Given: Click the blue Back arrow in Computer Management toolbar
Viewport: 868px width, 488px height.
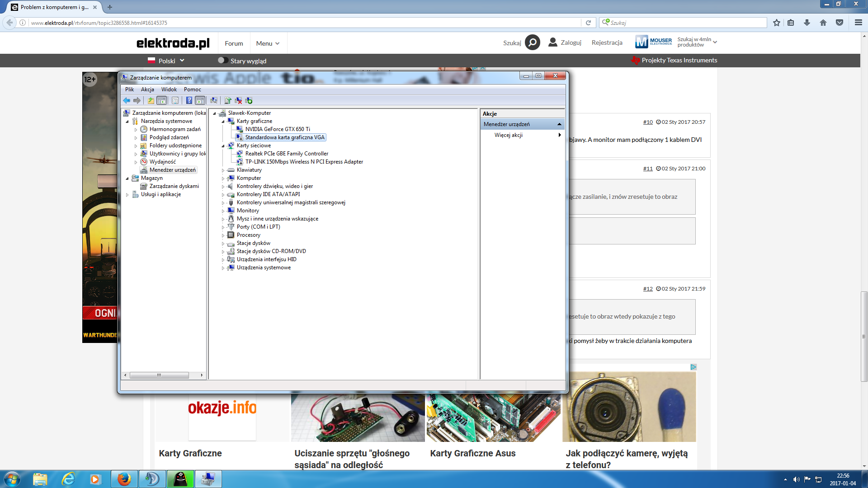Looking at the screenshot, I should [x=127, y=100].
